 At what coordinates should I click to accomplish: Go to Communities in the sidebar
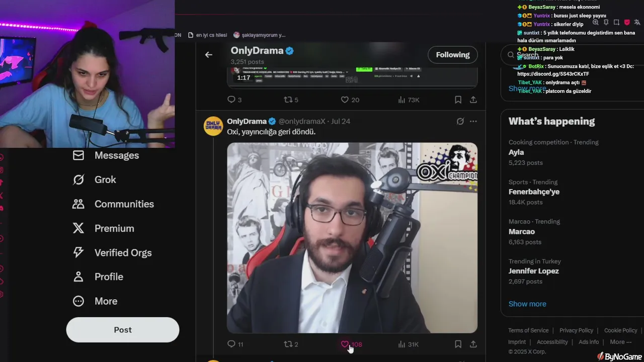coord(113,204)
